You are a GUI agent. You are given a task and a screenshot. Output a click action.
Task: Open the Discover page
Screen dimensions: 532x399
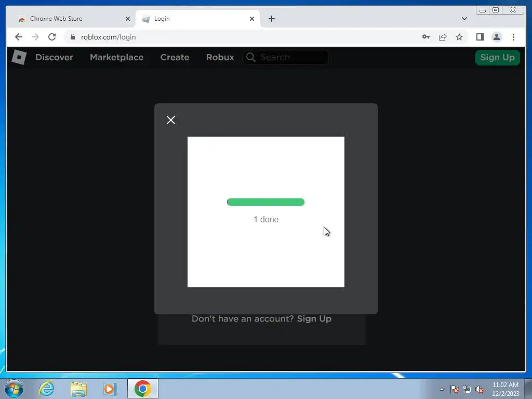coord(54,57)
